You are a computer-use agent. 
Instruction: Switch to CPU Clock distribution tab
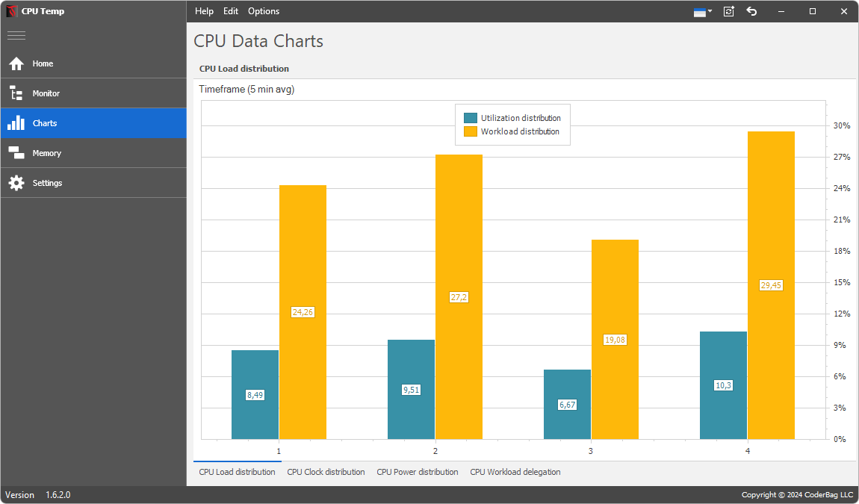[x=326, y=472]
